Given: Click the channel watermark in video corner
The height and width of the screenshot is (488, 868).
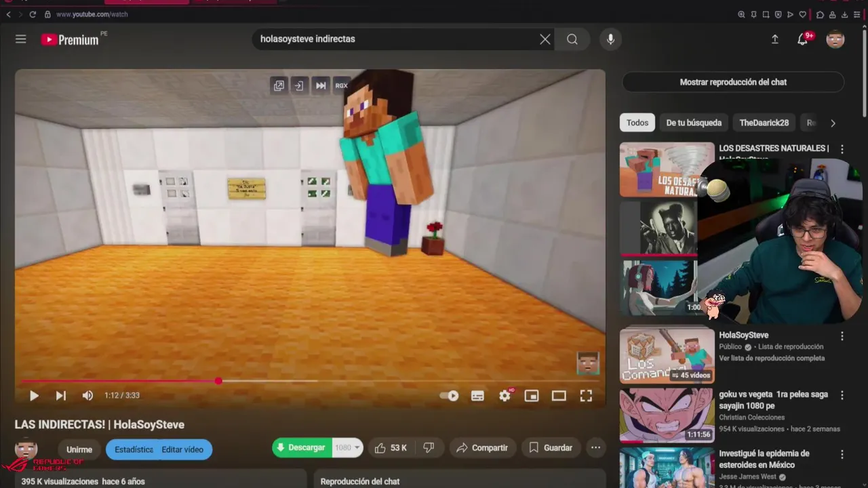Looking at the screenshot, I should tap(588, 363).
